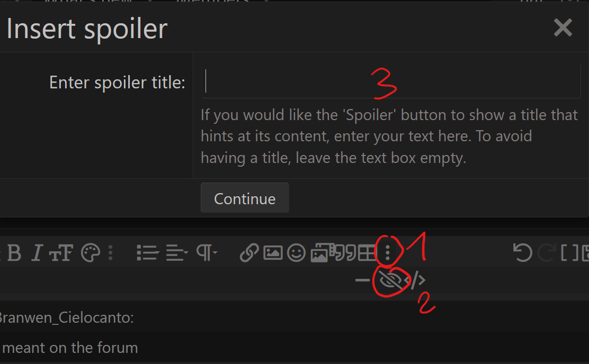
Task: Insert an image from toolbar
Action: (273, 252)
